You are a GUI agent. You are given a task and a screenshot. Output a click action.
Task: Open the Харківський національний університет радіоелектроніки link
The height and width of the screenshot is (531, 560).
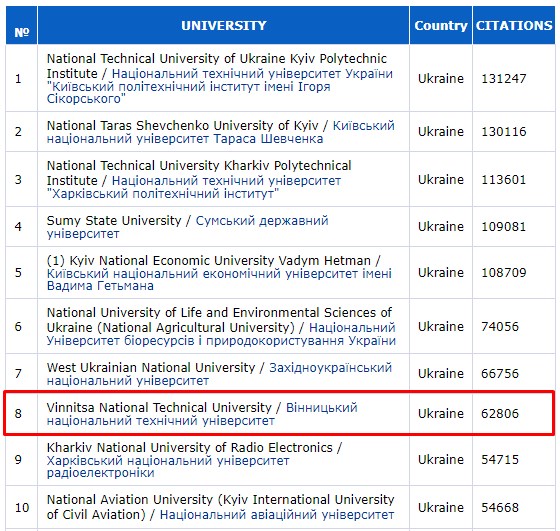[x=168, y=466]
